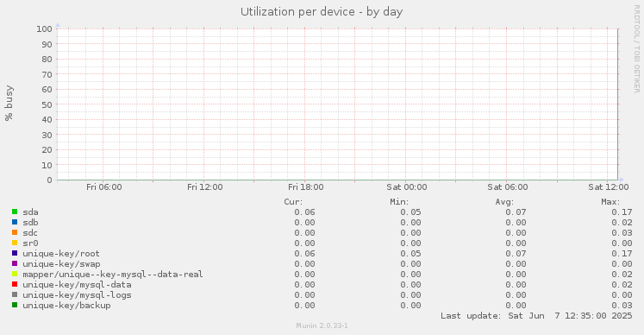The image size is (644, 335).
Task: Click the red unique-key/mysql-data color swatch
Action: click(15, 284)
